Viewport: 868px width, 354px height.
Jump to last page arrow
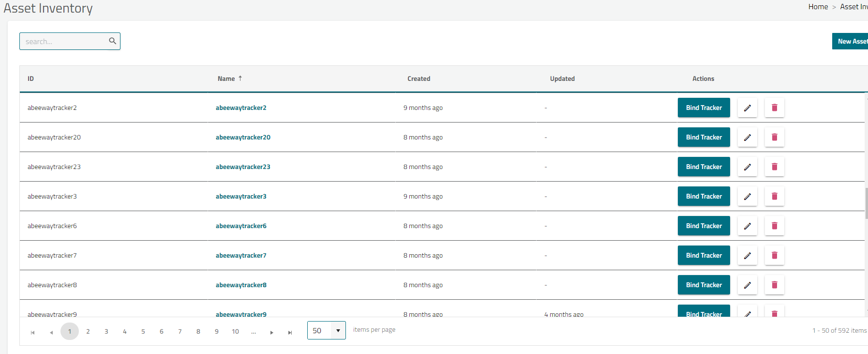(290, 332)
